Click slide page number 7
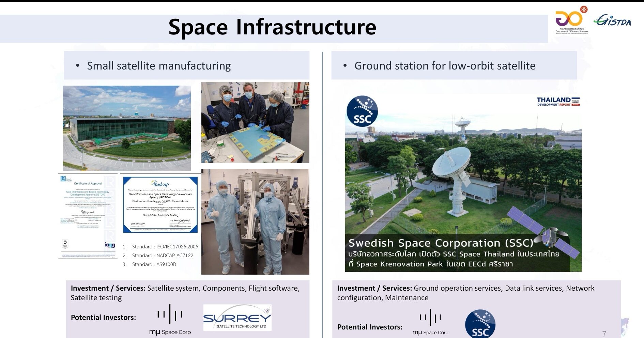The image size is (644, 338). click(x=604, y=334)
